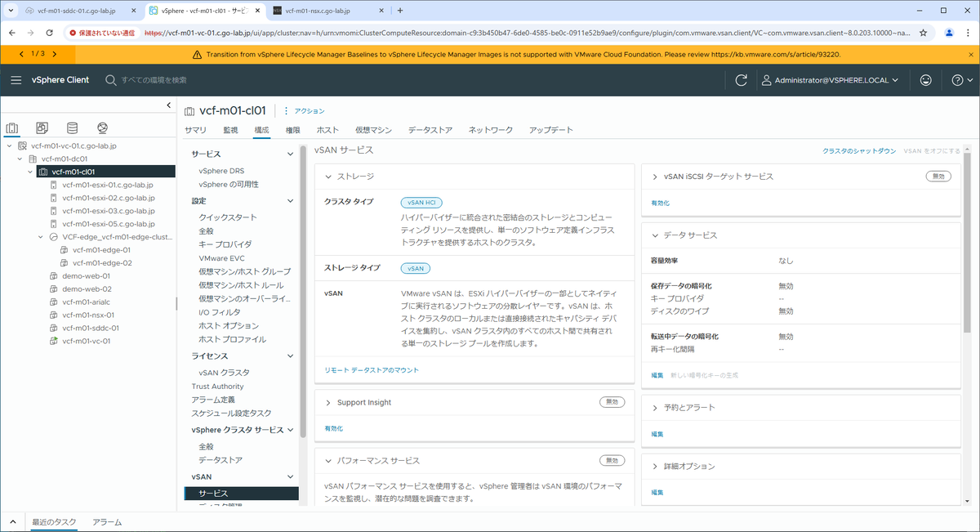
Task: Open the データストア tab
Action: [x=430, y=130]
